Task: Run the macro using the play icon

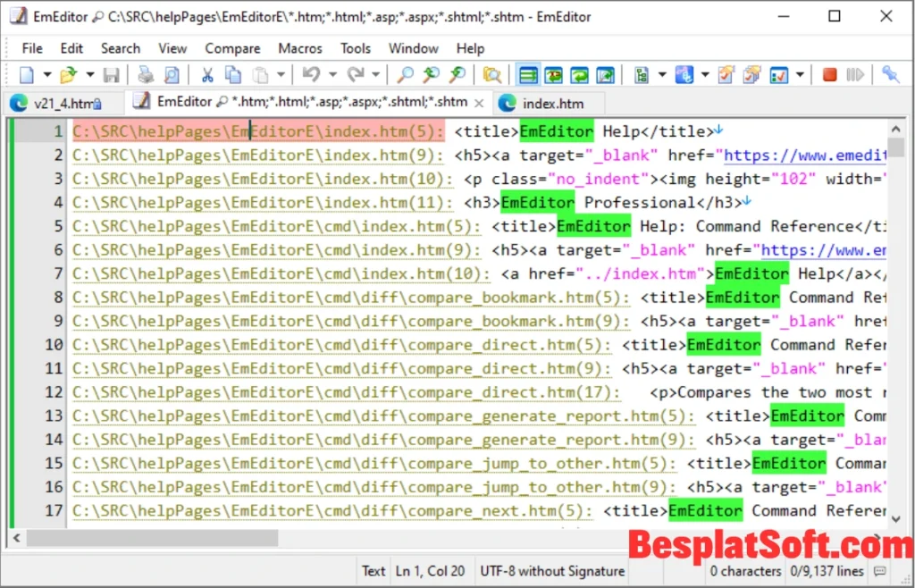Action: [x=855, y=75]
